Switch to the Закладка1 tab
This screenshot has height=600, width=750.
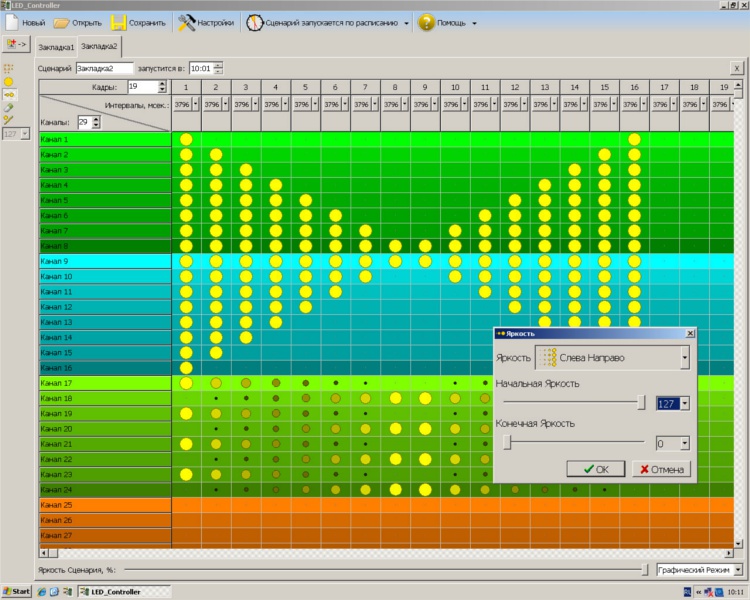pyautogui.click(x=56, y=47)
